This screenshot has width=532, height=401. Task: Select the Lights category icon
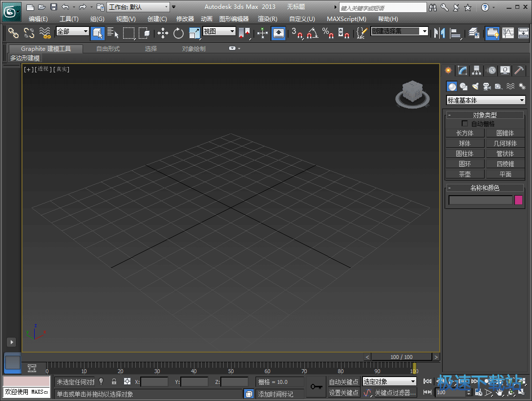click(475, 87)
